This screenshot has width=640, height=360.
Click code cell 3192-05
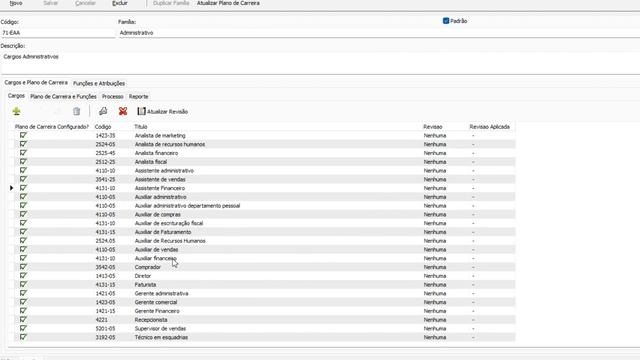[105, 338]
